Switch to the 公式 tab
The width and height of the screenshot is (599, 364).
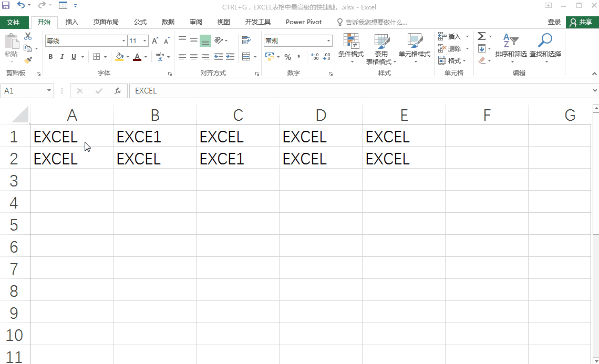coord(140,22)
